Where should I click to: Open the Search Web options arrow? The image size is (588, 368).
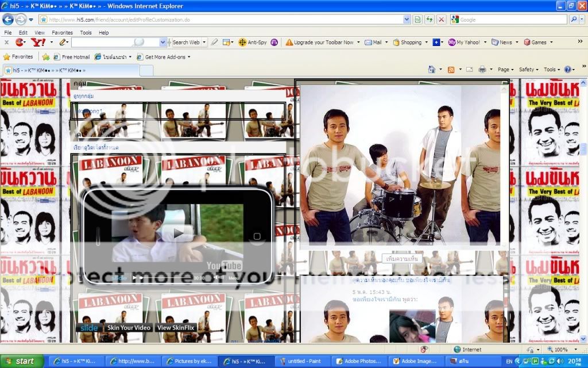click(x=204, y=43)
